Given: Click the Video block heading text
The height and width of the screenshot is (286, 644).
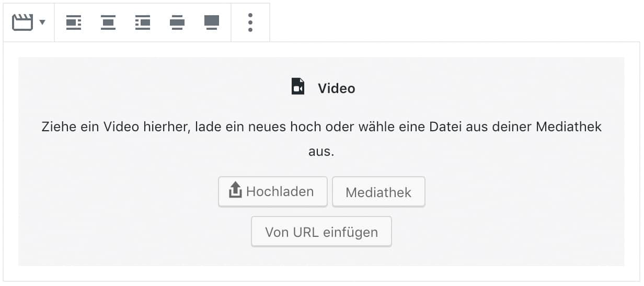Looking at the screenshot, I should pyautogui.click(x=337, y=88).
